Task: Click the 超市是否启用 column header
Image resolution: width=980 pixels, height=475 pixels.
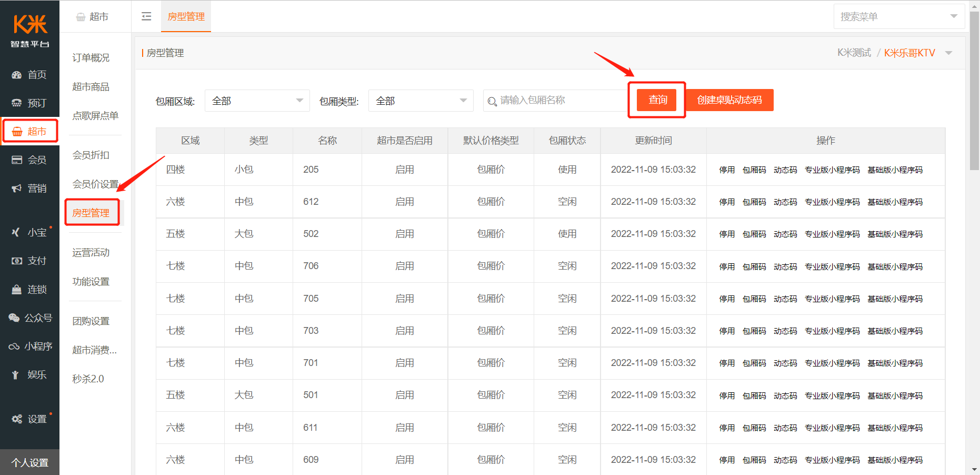Action: 405,141
